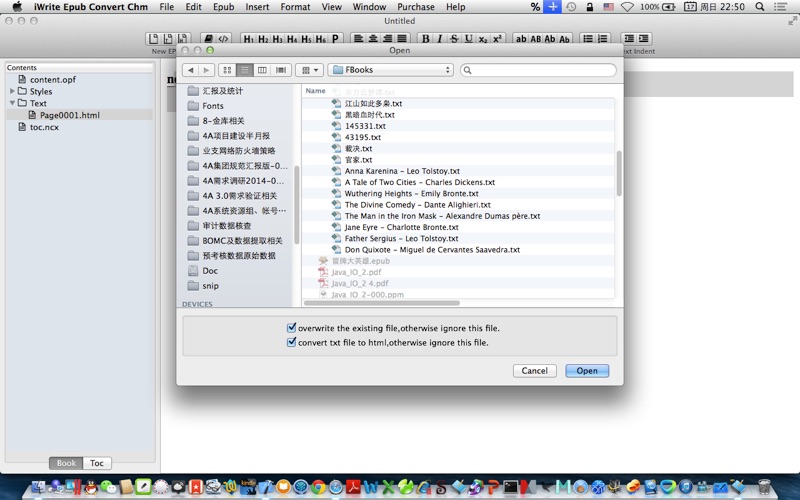Click the file list horizontal scrollbar

coord(382,303)
